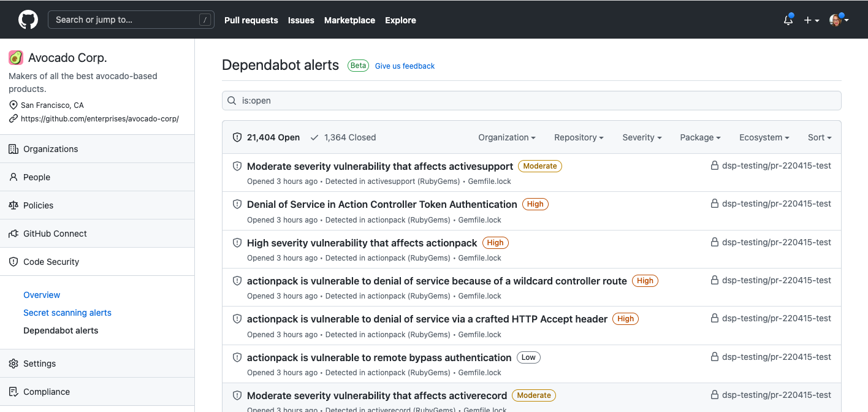Click the Compliance checklist icon
Viewport: 868px width, 412px height.
tap(13, 392)
